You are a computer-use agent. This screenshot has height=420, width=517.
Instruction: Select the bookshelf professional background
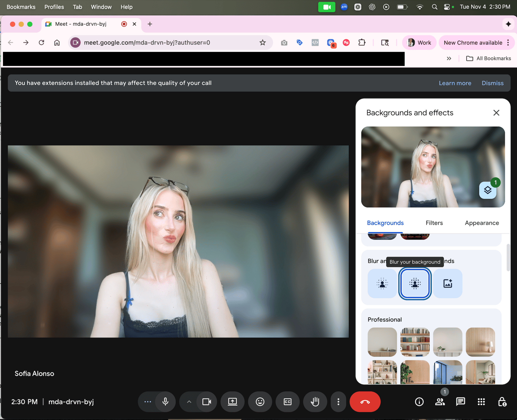pyautogui.click(x=415, y=342)
